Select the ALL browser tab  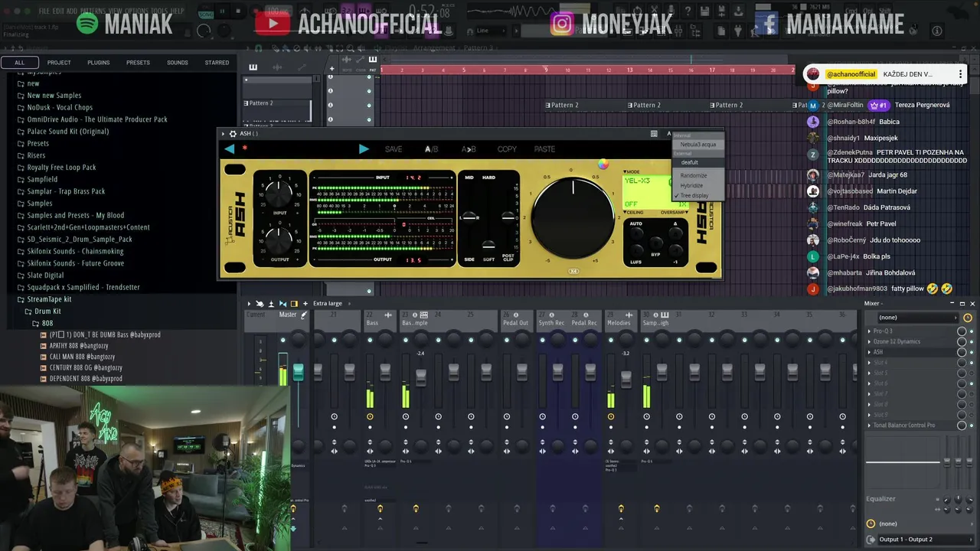coord(20,63)
